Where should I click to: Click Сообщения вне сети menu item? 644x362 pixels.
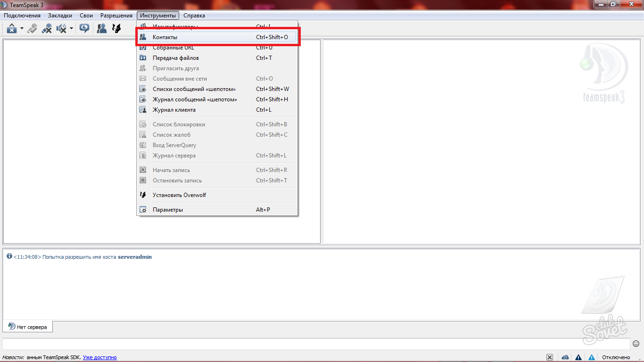click(x=217, y=79)
